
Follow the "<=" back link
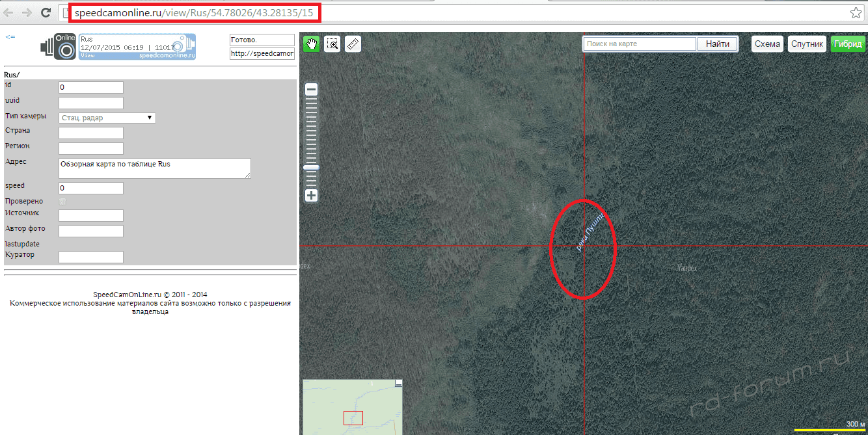10,37
